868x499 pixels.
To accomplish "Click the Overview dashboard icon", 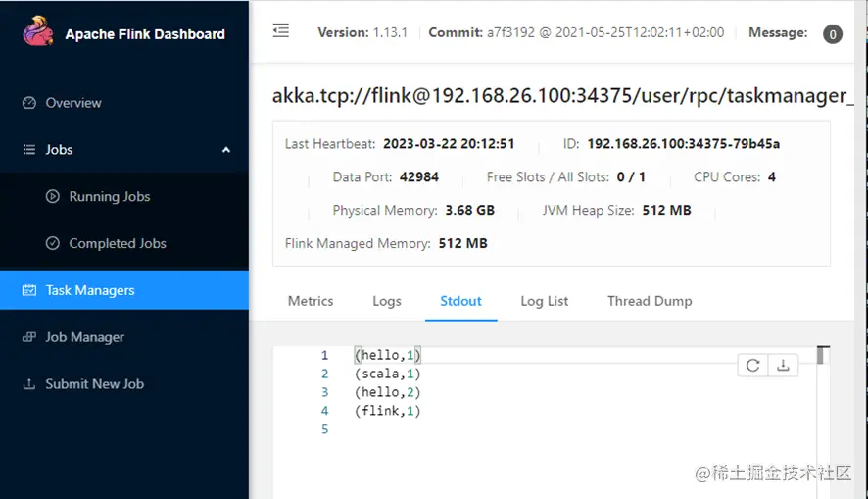I will click(29, 103).
